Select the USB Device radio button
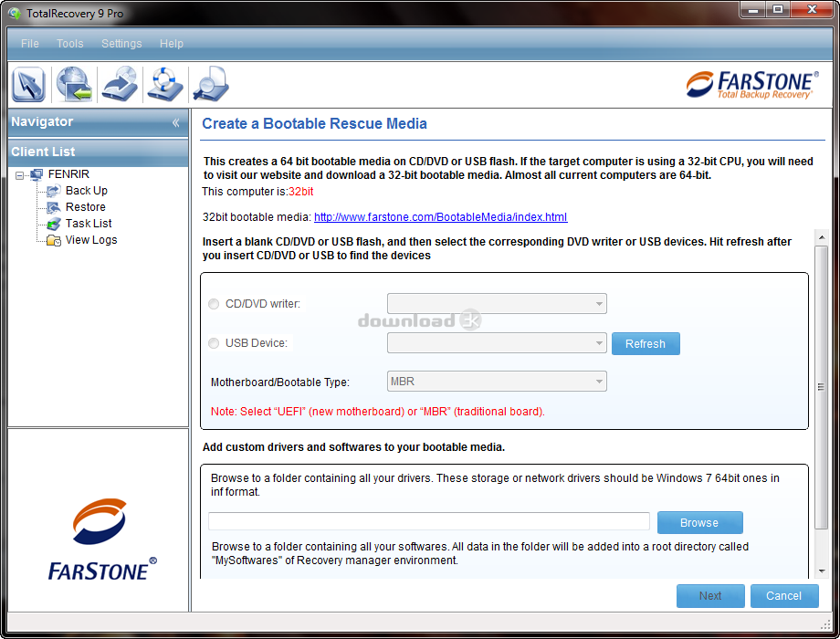 214,343
